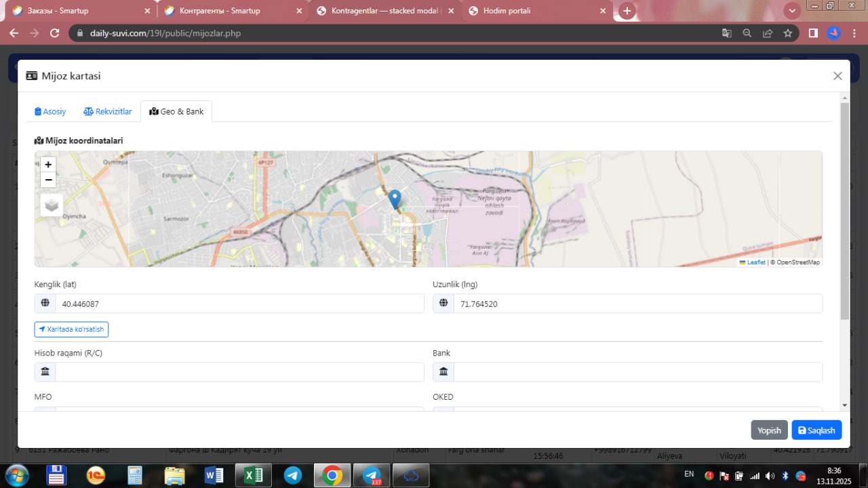The height and width of the screenshot is (488, 868).
Task: Open the Hodim portali browser tab
Action: point(507,11)
